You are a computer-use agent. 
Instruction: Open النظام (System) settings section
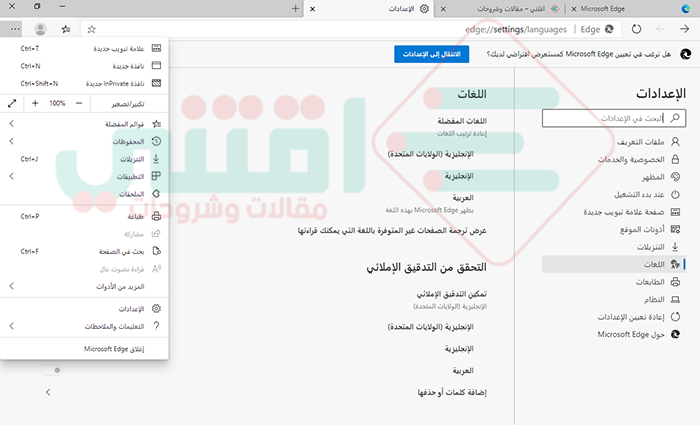pyautogui.click(x=614, y=299)
